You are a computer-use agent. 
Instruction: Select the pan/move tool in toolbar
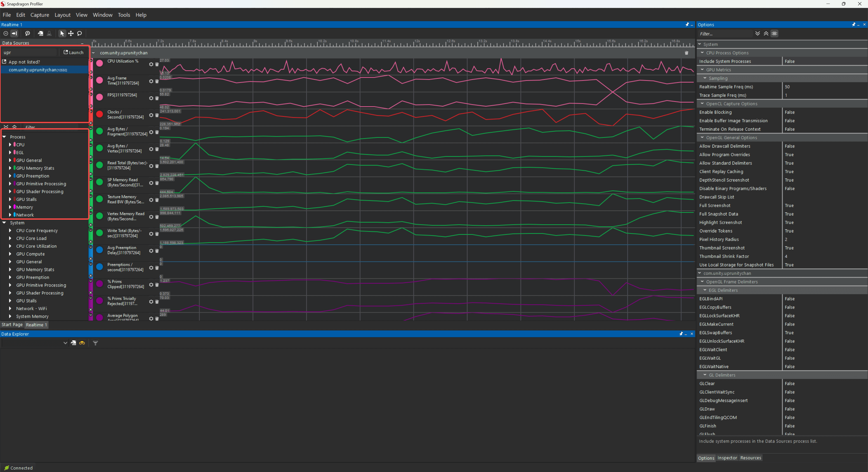71,33
